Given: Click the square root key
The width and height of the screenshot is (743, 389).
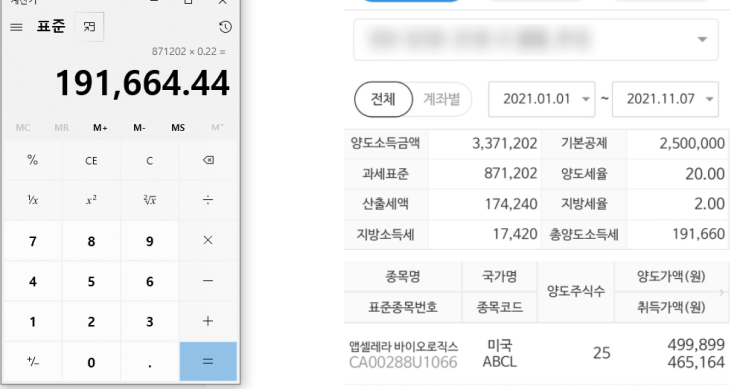Looking at the screenshot, I should (x=149, y=200).
